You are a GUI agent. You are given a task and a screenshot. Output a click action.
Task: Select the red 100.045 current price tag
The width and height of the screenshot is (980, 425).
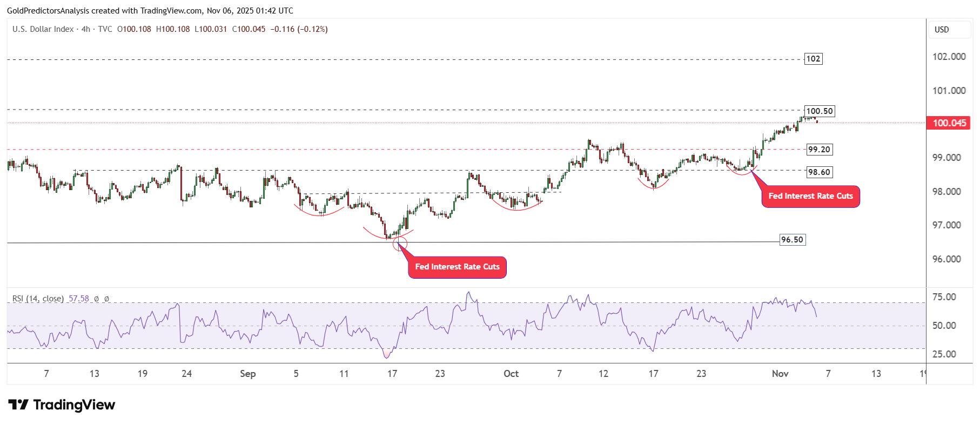(948, 123)
